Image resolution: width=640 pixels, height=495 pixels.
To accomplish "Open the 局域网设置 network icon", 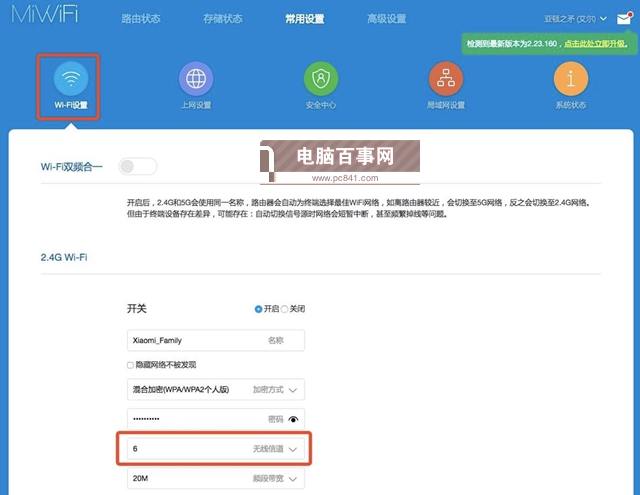I will [446, 78].
